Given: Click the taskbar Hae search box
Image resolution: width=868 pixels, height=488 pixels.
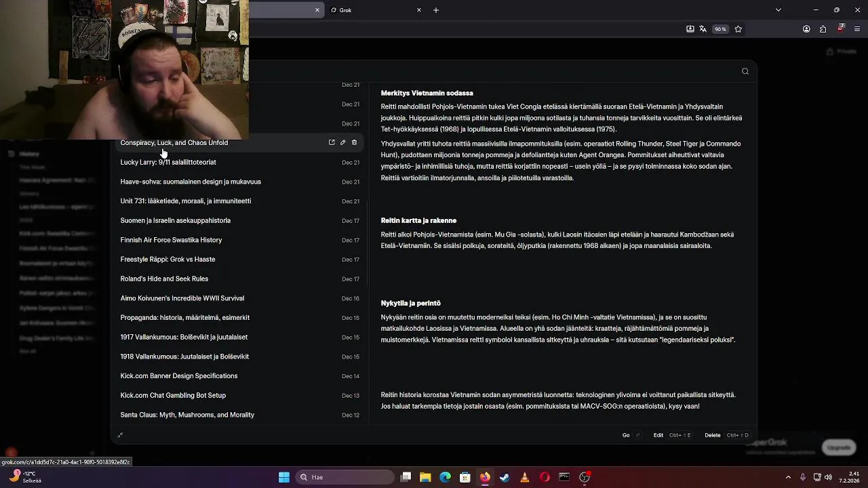Looking at the screenshot, I should coord(345,477).
